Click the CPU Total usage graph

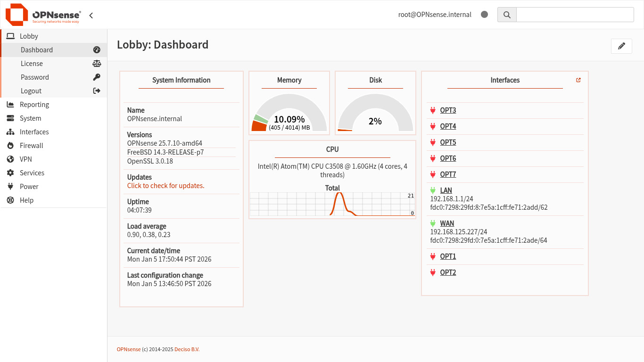click(332, 204)
